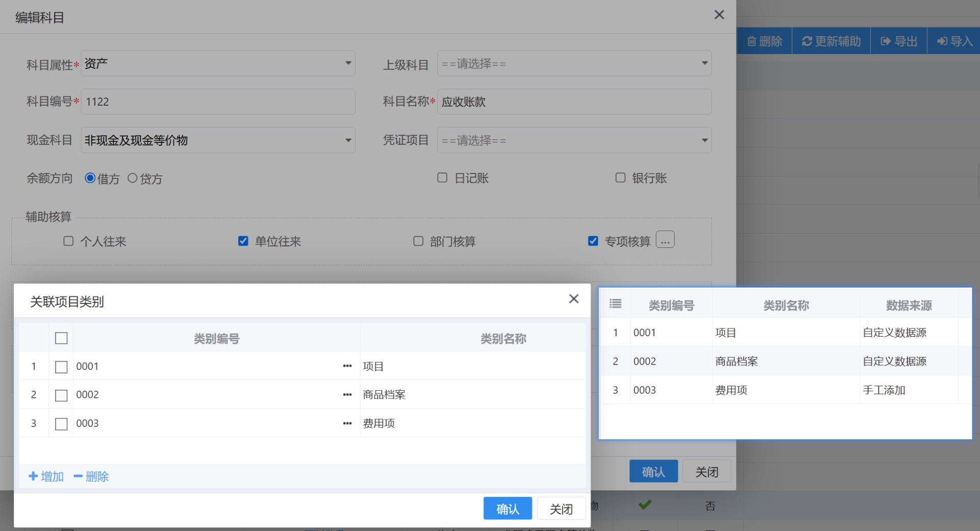Click the 否 cell in the background list
Image resolution: width=980 pixels, height=531 pixels.
click(x=710, y=505)
